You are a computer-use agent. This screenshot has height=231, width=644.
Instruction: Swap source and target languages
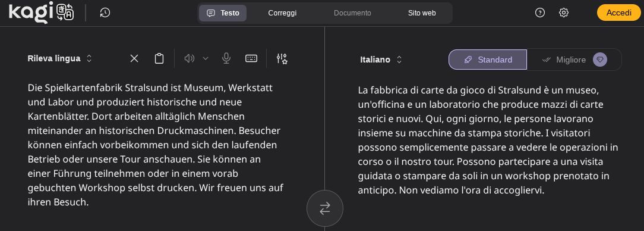325,208
